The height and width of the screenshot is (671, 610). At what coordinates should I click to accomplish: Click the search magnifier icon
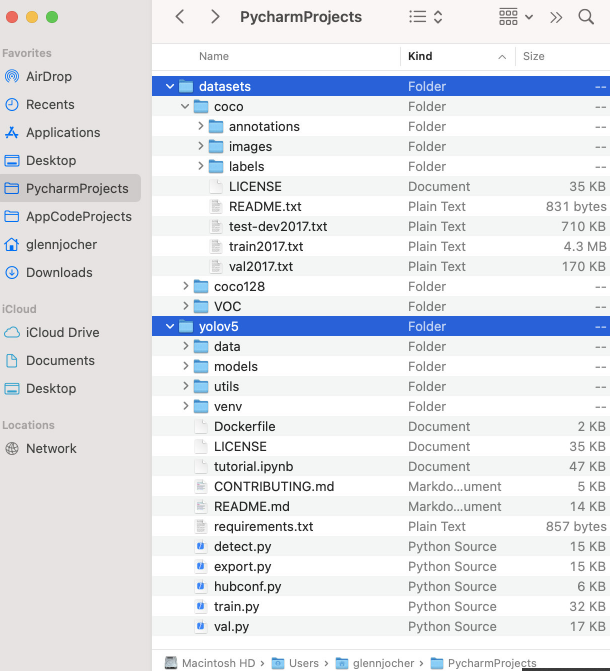[586, 17]
